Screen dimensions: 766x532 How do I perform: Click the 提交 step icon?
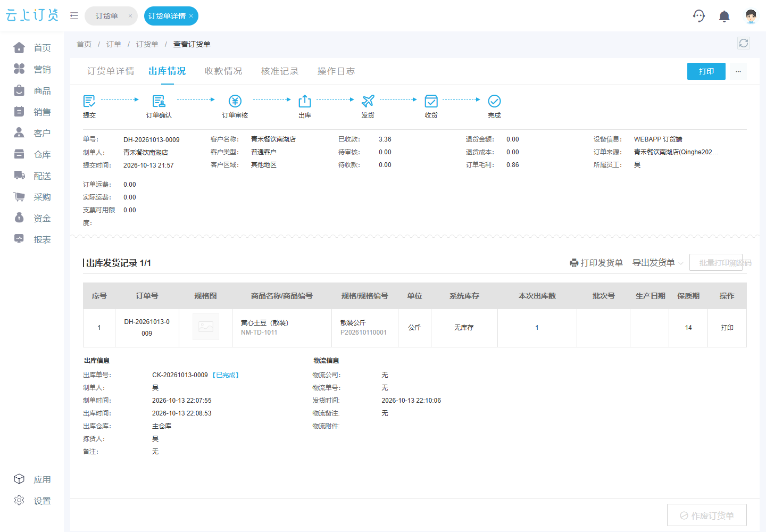[x=89, y=101]
